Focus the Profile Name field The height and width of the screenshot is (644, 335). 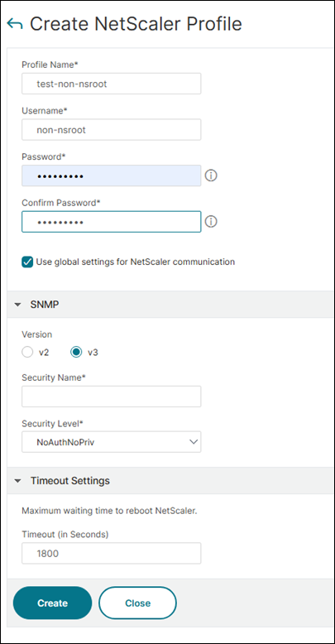click(x=112, y=84)
